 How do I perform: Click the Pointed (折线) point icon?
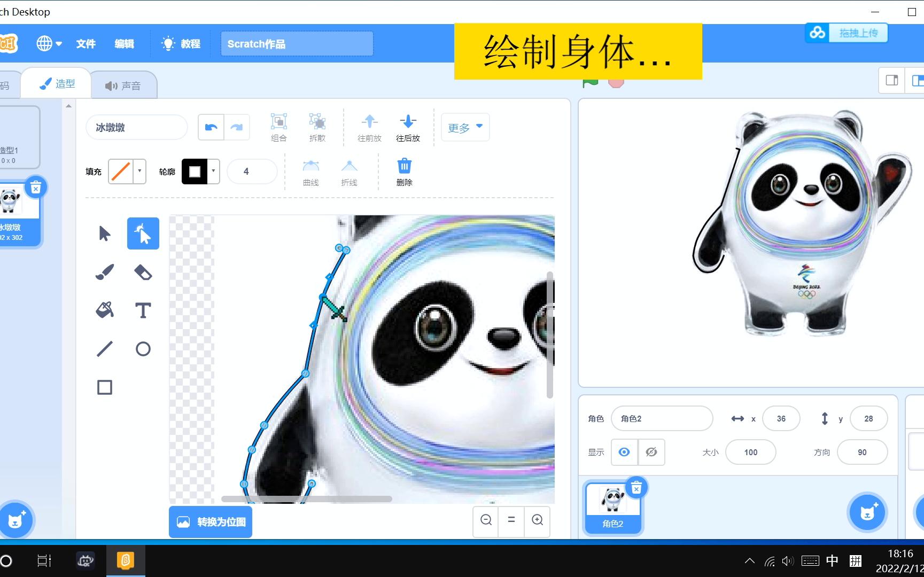(x=349, y=171)
